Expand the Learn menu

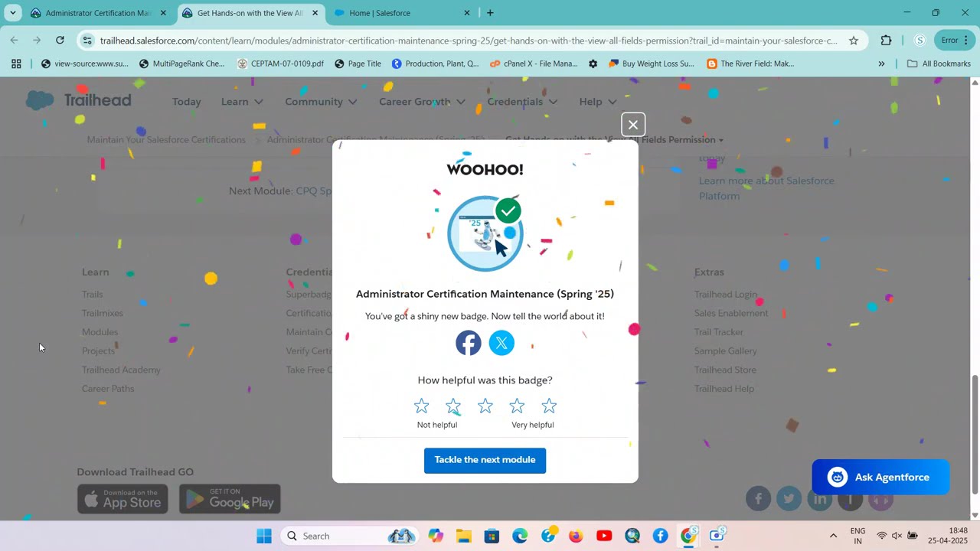pos(242,101)
